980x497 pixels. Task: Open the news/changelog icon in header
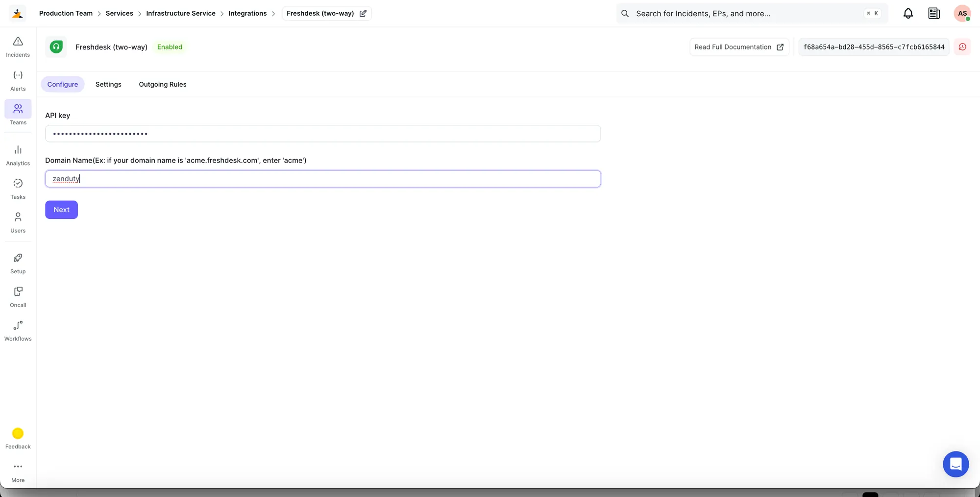(934, 14)
